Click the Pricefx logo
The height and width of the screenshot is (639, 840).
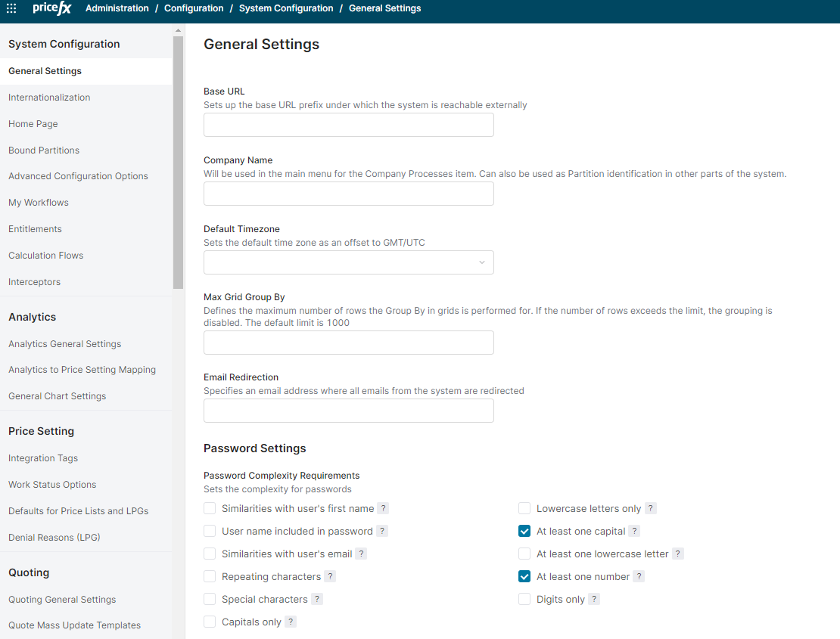[51, 8]
